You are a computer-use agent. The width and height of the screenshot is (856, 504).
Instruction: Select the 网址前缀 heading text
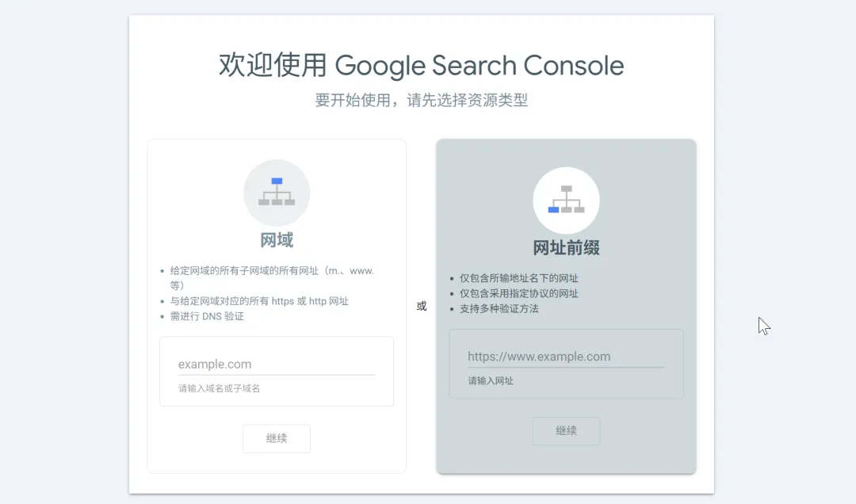coord(566,248)
